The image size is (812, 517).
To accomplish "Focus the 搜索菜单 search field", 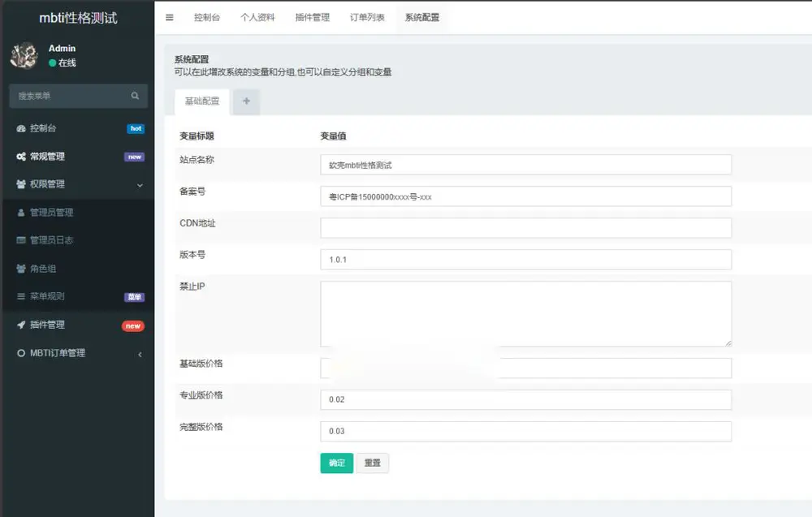I will coord(78,96).
